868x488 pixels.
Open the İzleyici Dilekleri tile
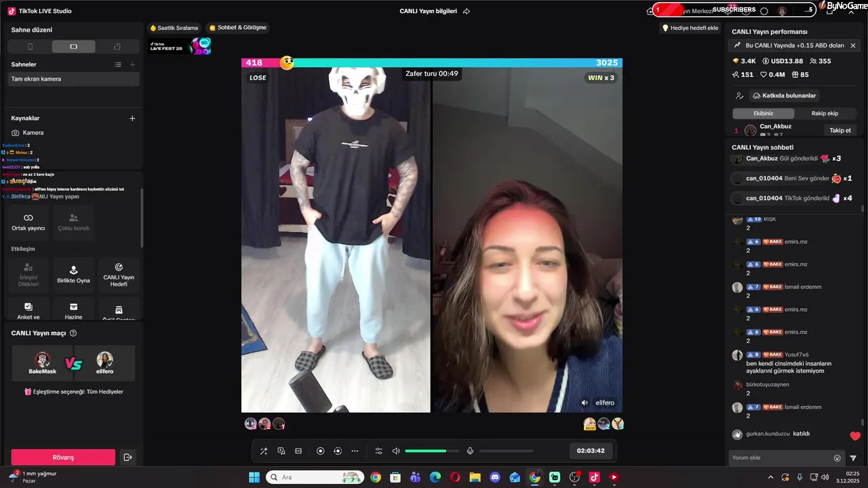coord(28,275)
